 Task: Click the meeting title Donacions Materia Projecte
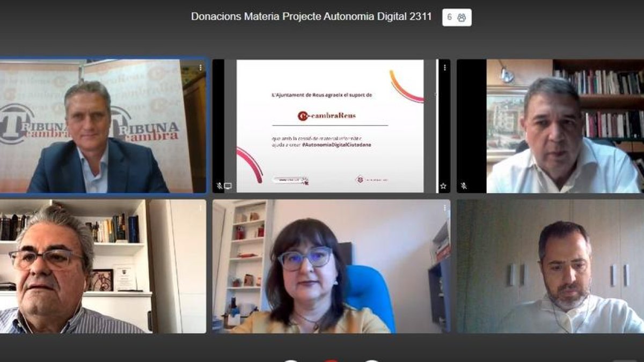[x=311, y=17]
